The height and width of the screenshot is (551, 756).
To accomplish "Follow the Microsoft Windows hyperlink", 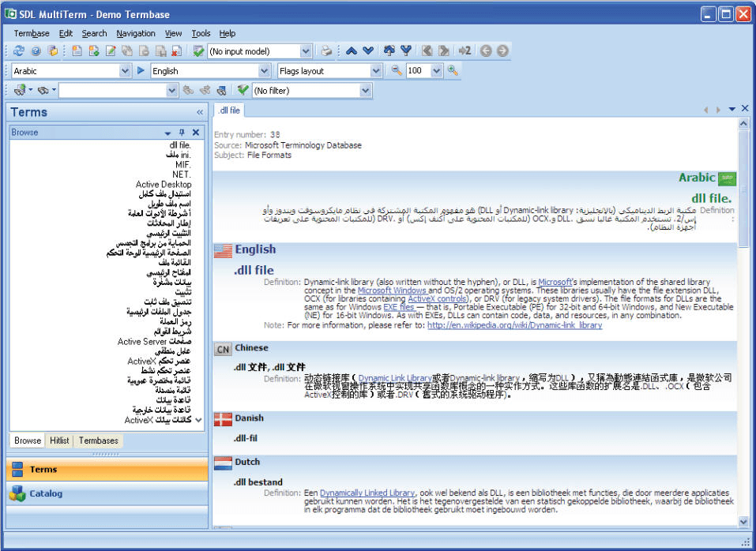I will click(x=392, y=290).
